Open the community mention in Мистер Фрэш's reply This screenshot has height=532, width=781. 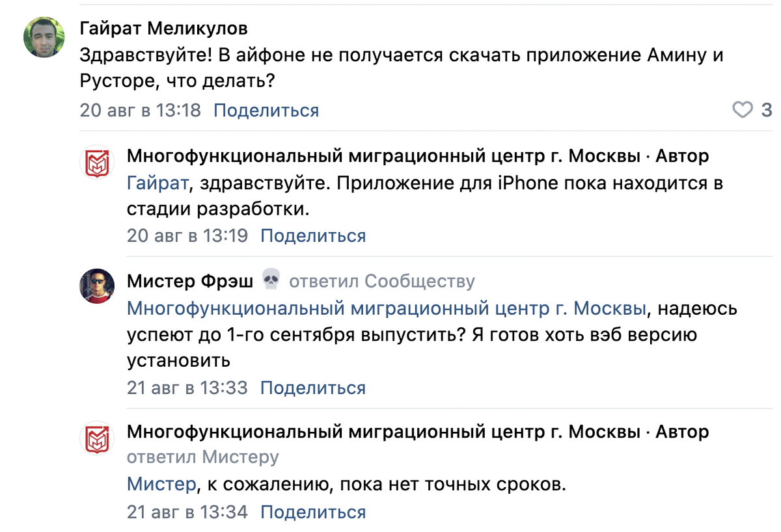pyautogui.click(x=387, y=308)
